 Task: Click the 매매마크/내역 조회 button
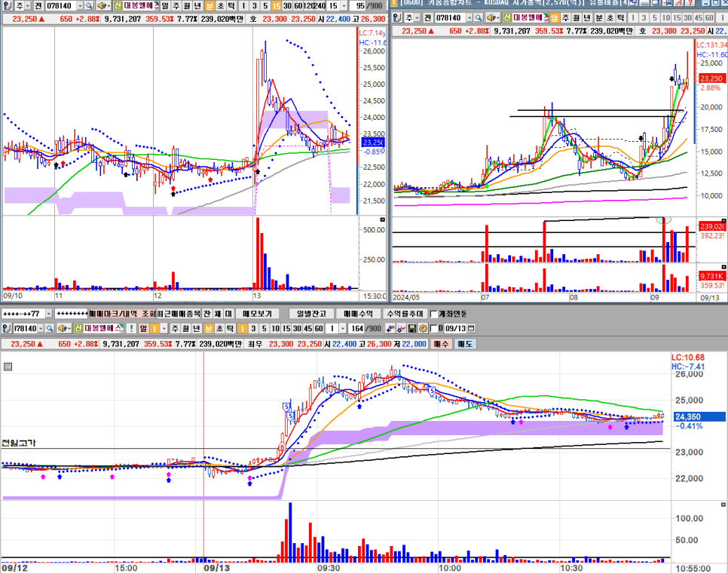click(x=123, y=315)
